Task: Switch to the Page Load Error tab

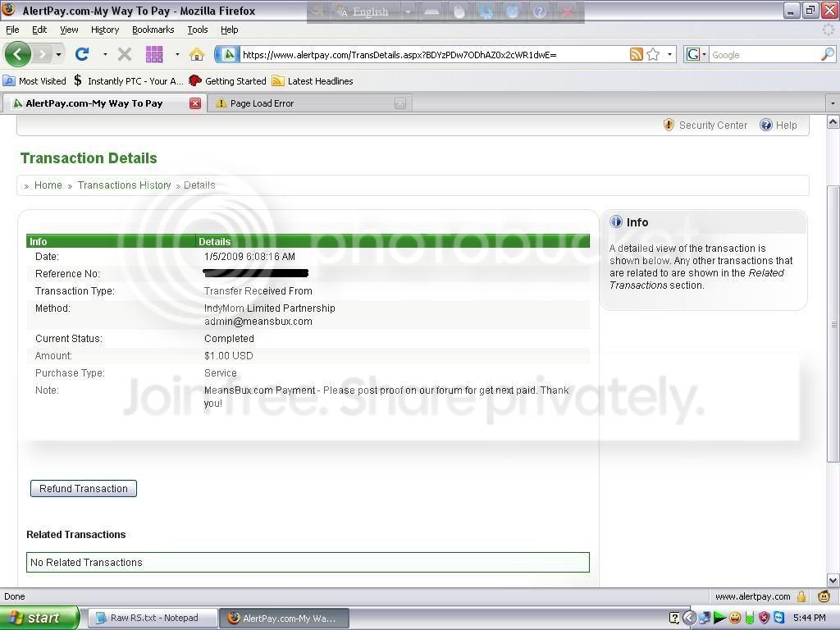Action: point(308,103)
